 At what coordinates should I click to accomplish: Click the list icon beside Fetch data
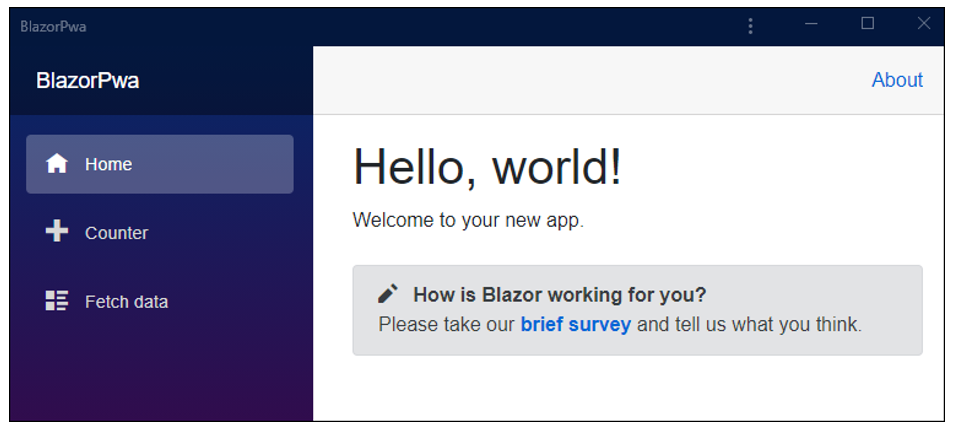tap(57, 301)
